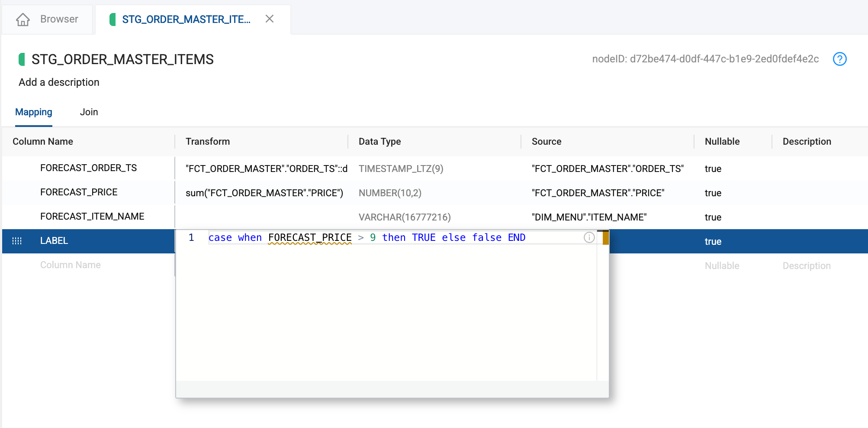Screen dimensions: 868x428
Task: Select the FORECAST_PRICE column name
Action: point(79,192)
